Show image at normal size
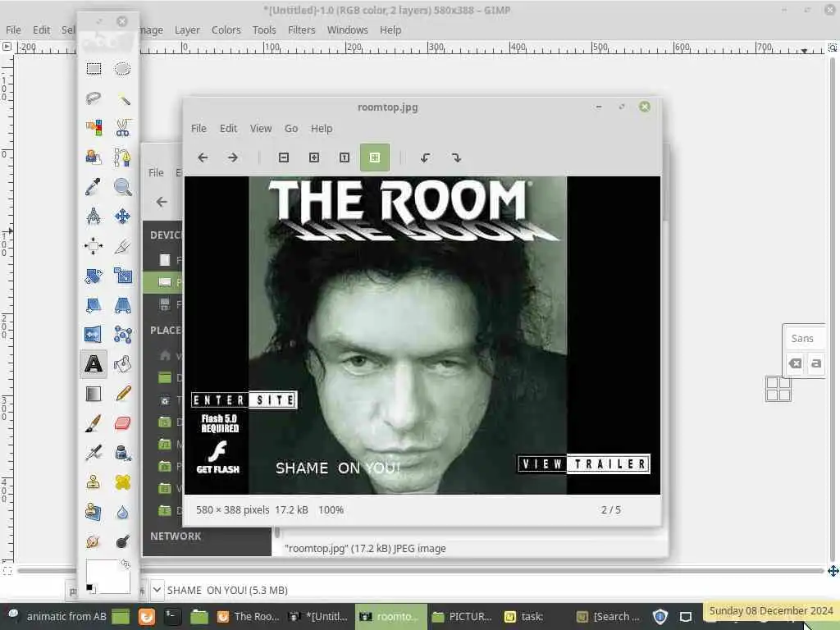 click(345, 157)
